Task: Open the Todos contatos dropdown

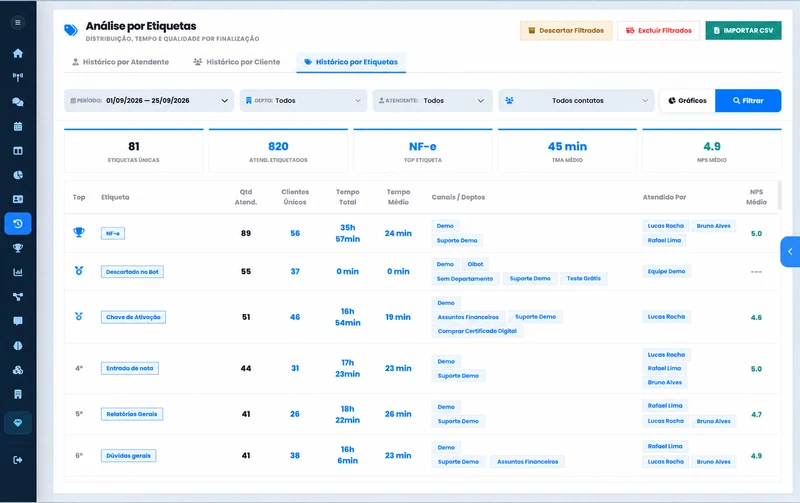Action: tap(576, 100)
